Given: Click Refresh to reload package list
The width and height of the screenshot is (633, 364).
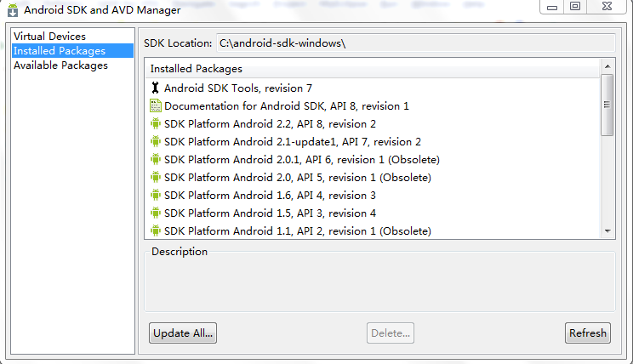Looking at the screenshot, I should (588, 333).
